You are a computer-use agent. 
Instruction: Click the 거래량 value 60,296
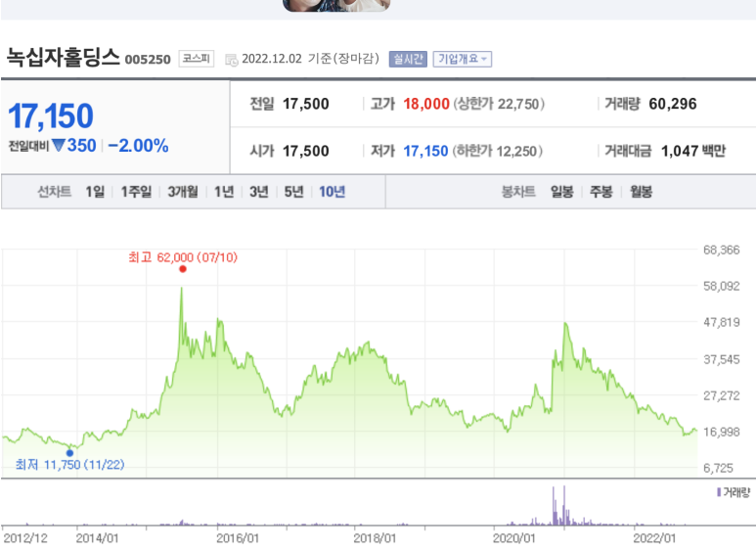coord(673,104)
